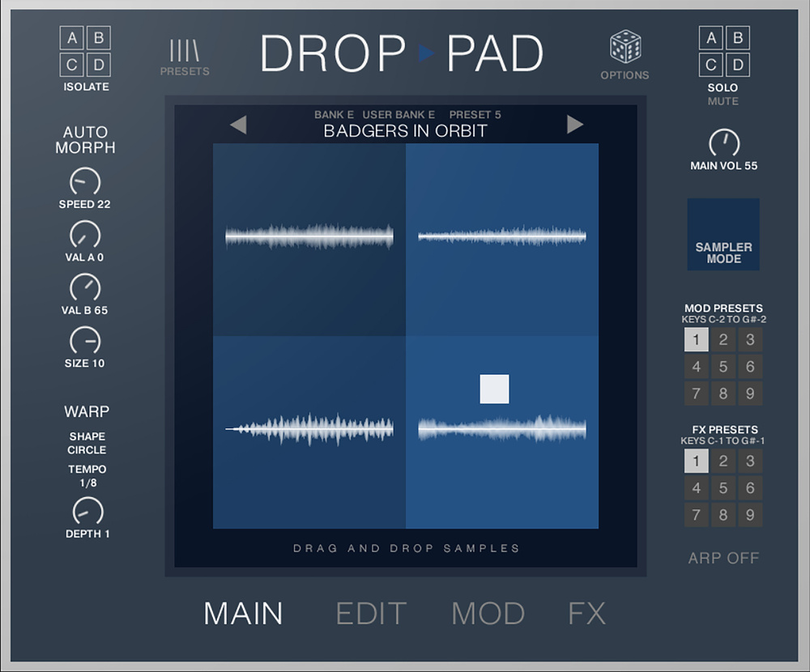The height and width of the screenshot is (672, 810).
Task: Click the Main Vol knob
Action: tap(723, 143)
